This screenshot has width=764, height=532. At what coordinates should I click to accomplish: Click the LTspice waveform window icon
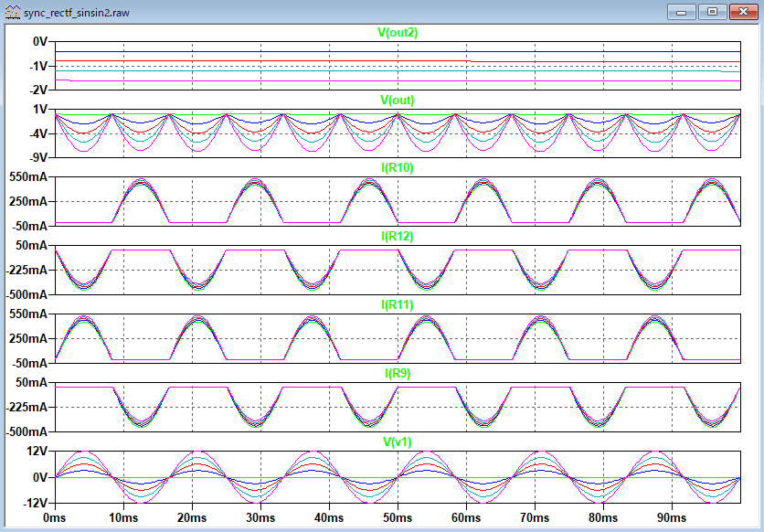[12, 12]
